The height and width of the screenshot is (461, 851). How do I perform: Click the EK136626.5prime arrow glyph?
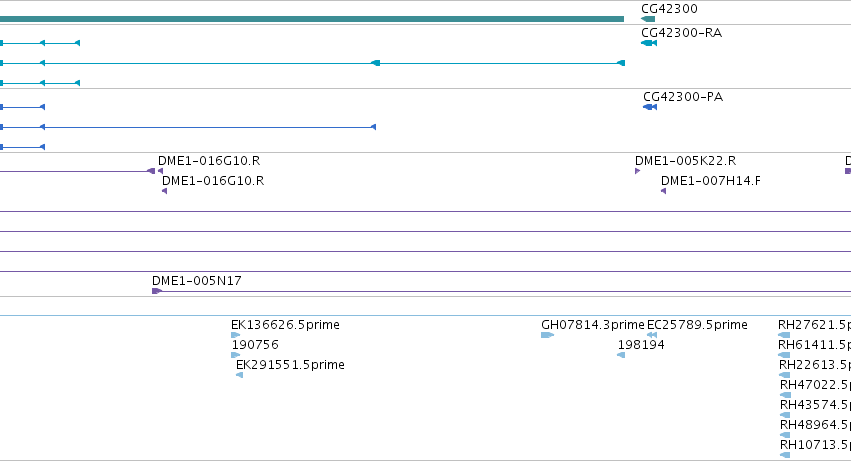(236, 335)
